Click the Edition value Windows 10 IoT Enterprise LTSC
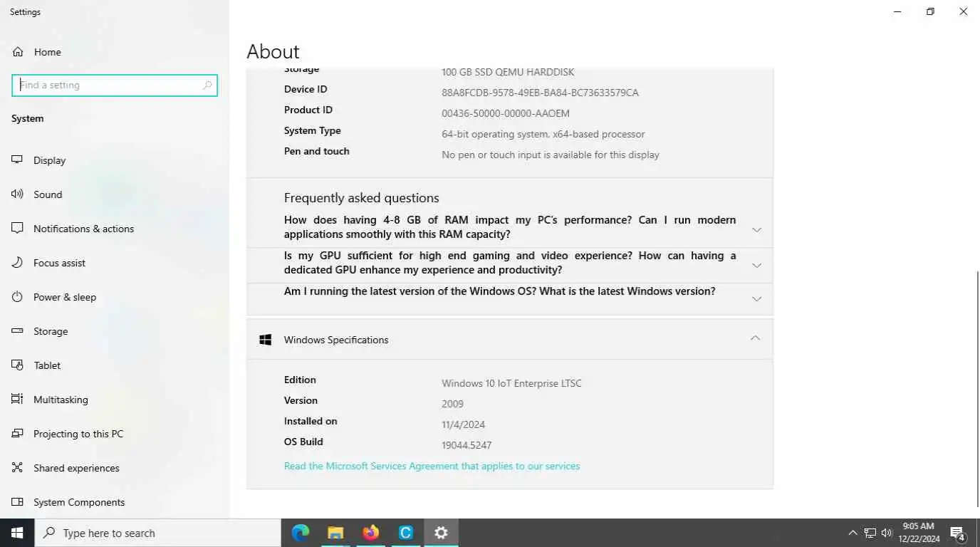This screenshot has width=980, height=547. 511,383
